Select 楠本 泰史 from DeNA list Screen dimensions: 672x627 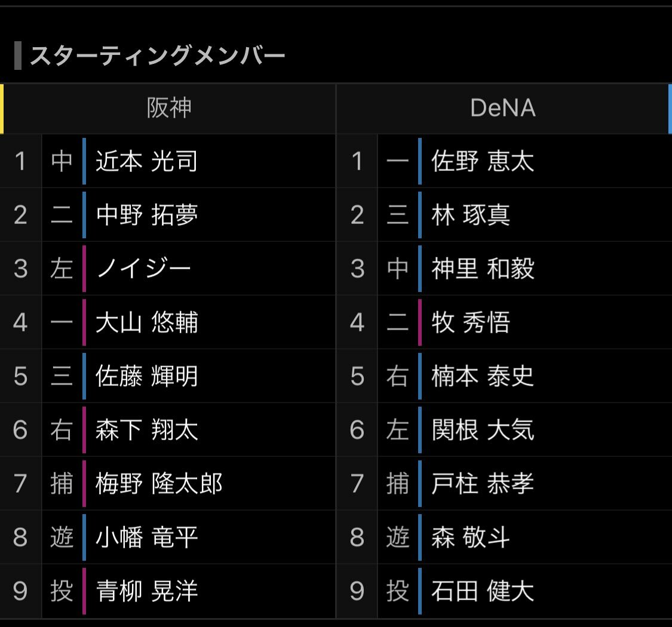coord(483,376)
